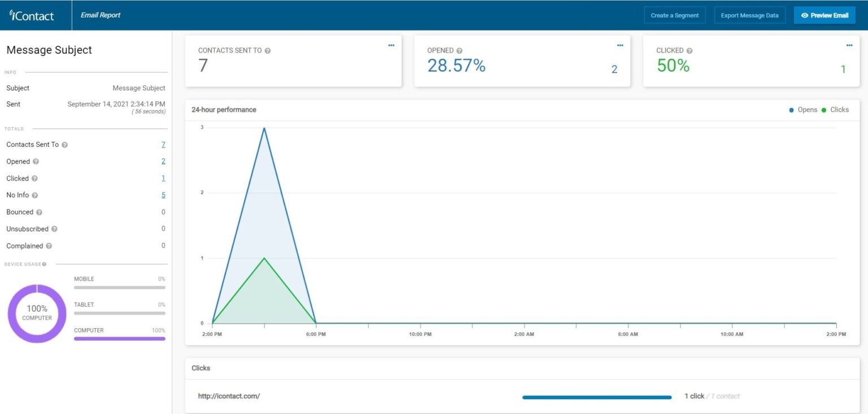
Task: Click the Opened help question mark icon
Action: pyautogui.click(x=35, y=162)
